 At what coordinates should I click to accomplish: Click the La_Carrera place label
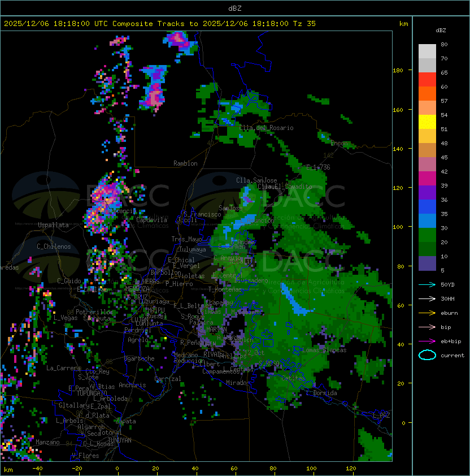63,368
